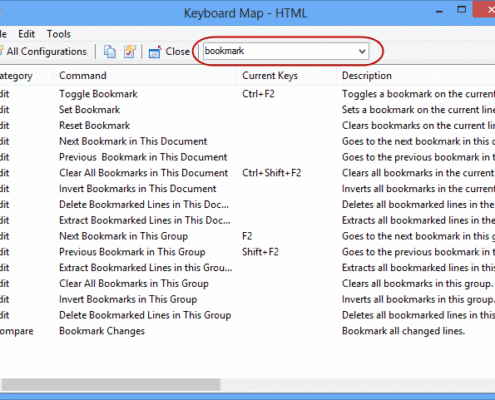Open the filter dropdown arrow next to bookmark
Screen dimensions: 495x400
[x=362, y=51]
